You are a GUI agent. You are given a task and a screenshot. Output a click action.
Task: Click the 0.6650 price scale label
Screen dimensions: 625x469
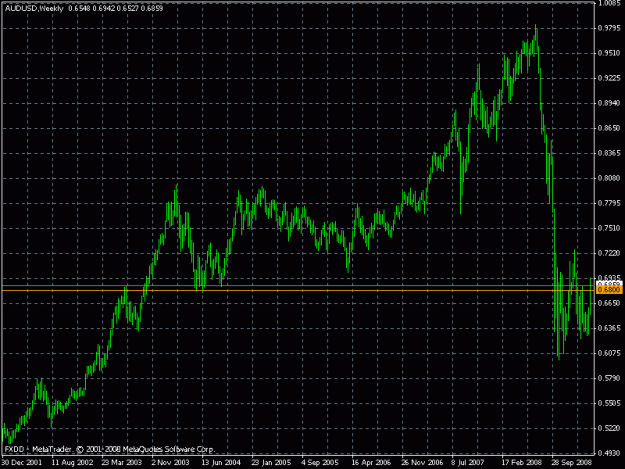[609, 304]
